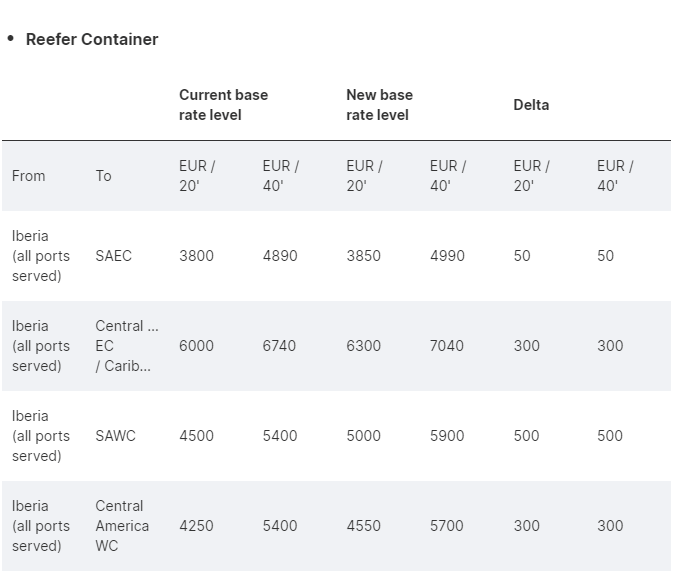Select the 5900 new rate cell
Viewport: 674px width, 574px height.
pos(447,436)
